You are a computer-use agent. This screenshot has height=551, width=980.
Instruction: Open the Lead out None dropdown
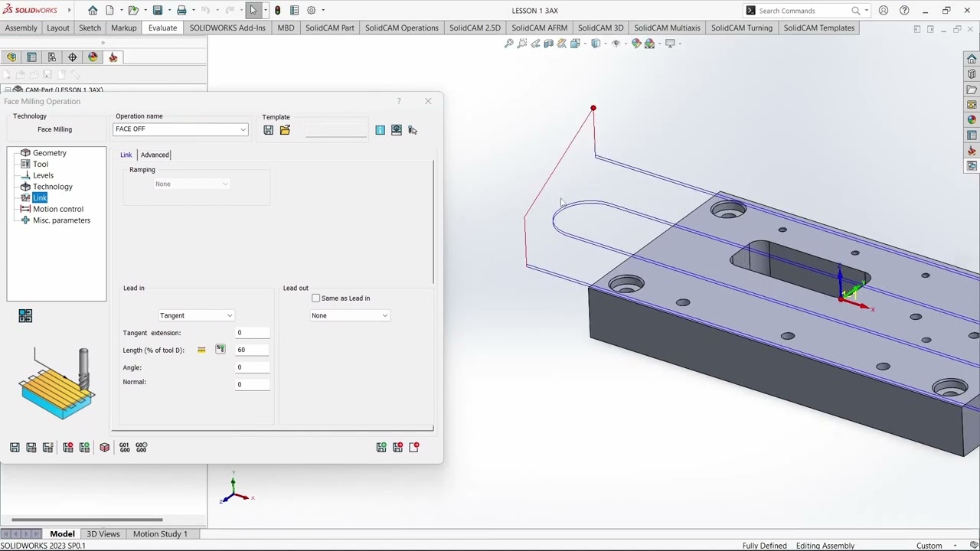tap(350, 315)
